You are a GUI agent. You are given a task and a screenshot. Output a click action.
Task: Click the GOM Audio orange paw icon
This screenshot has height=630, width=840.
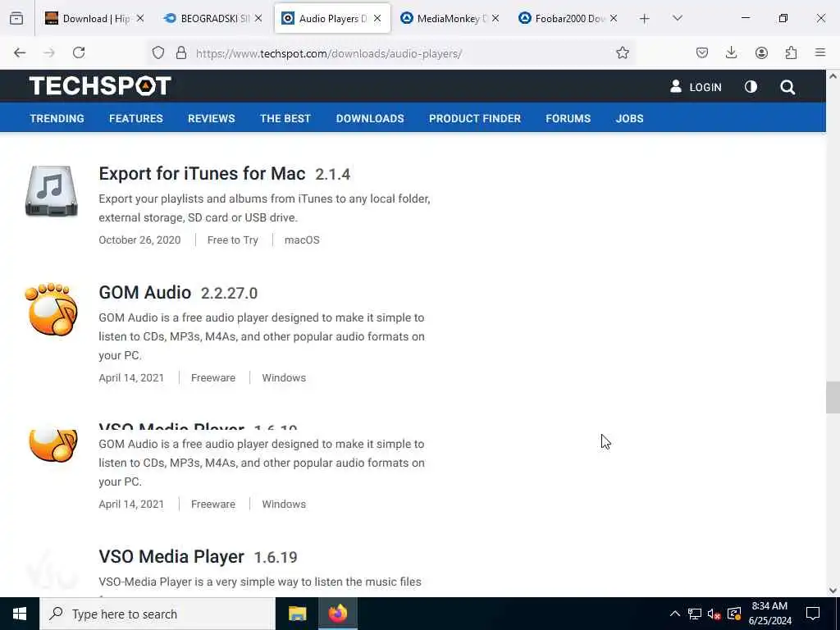point(52,309)
